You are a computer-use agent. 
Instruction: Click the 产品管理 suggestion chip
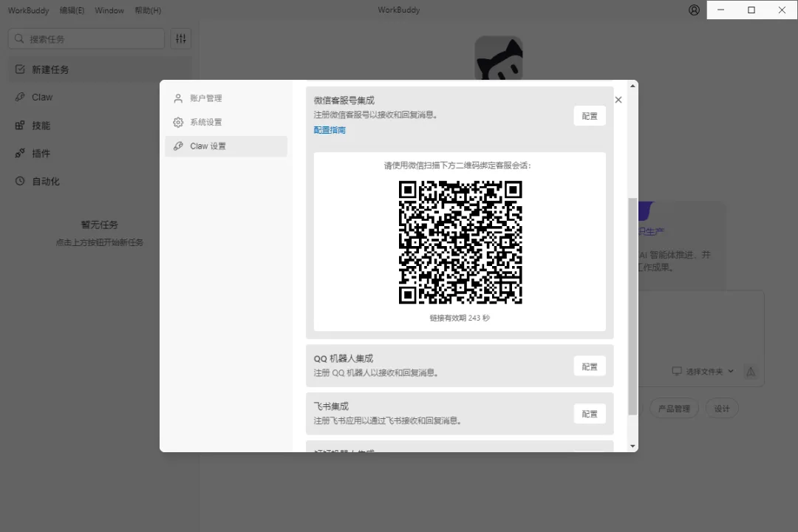[675, 409]
